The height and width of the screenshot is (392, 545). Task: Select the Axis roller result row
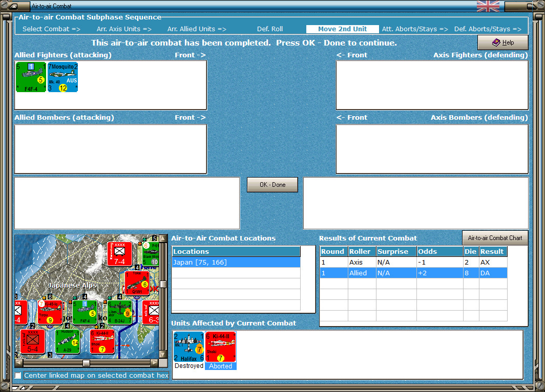413,262
